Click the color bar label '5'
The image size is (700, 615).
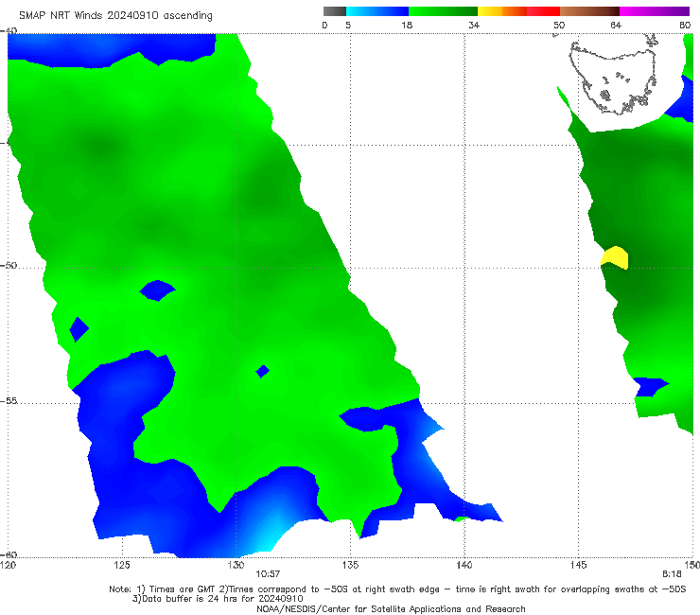(x=348, y=26)
